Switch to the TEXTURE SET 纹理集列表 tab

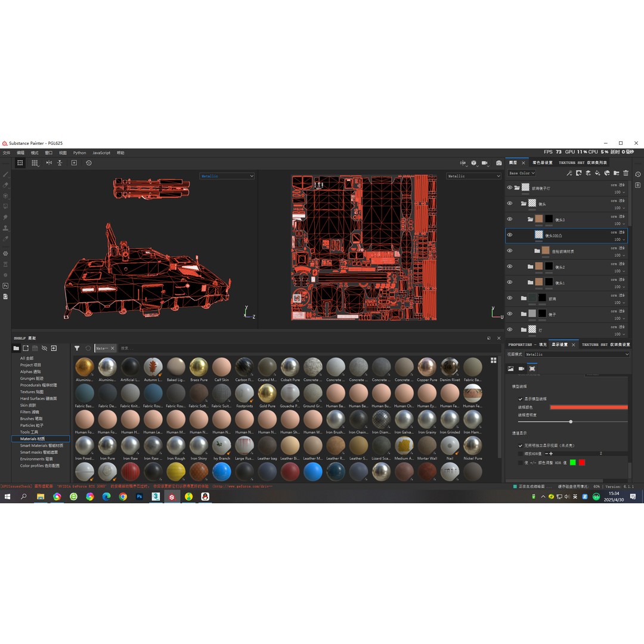tap(583, 163)
